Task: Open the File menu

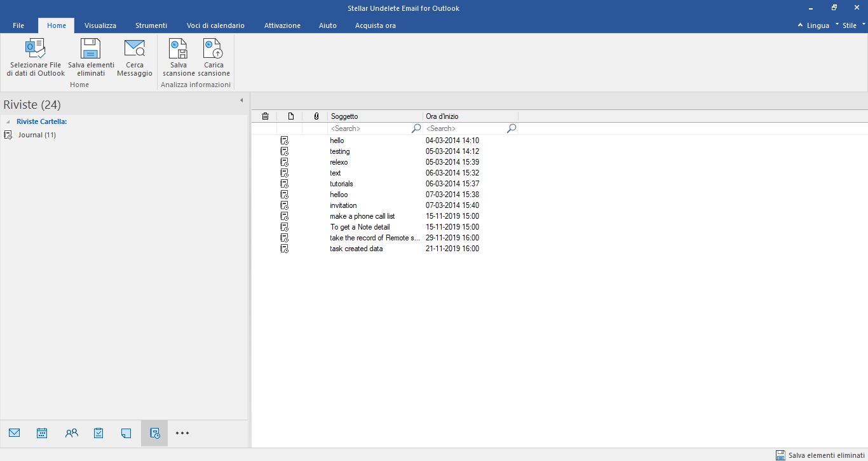Action: tap(18, 25)
